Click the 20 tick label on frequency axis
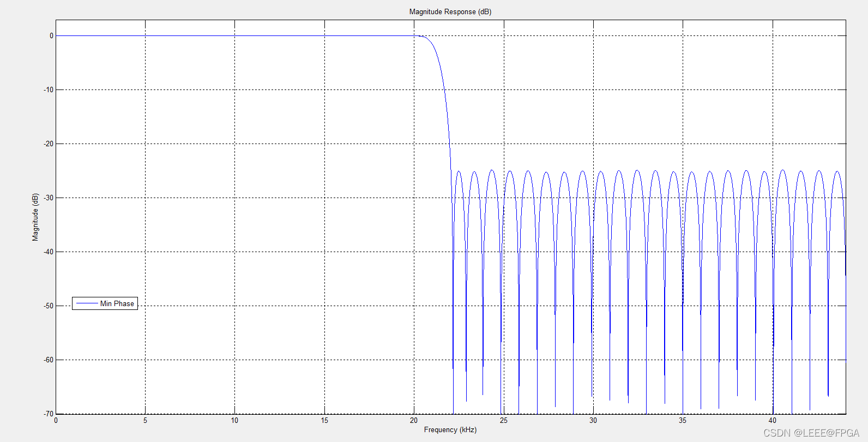Image resolution: width=868 pixels, height=442 pixels. click(414, 420)
